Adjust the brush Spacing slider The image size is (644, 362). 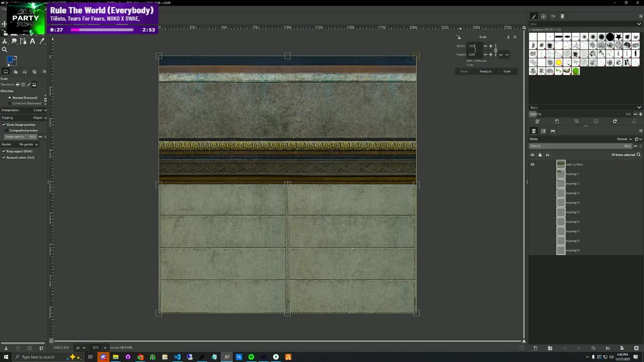(x=581, y=114)
